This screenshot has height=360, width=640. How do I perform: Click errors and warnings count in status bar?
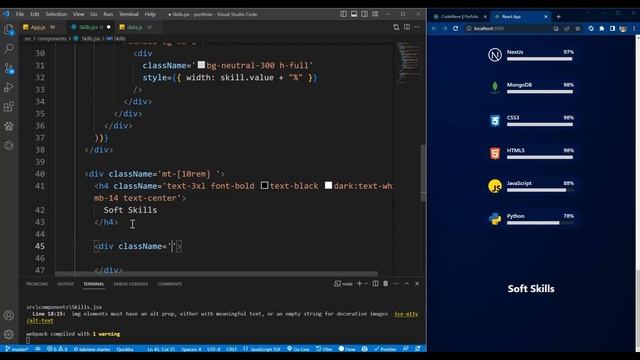coord(57,349)
